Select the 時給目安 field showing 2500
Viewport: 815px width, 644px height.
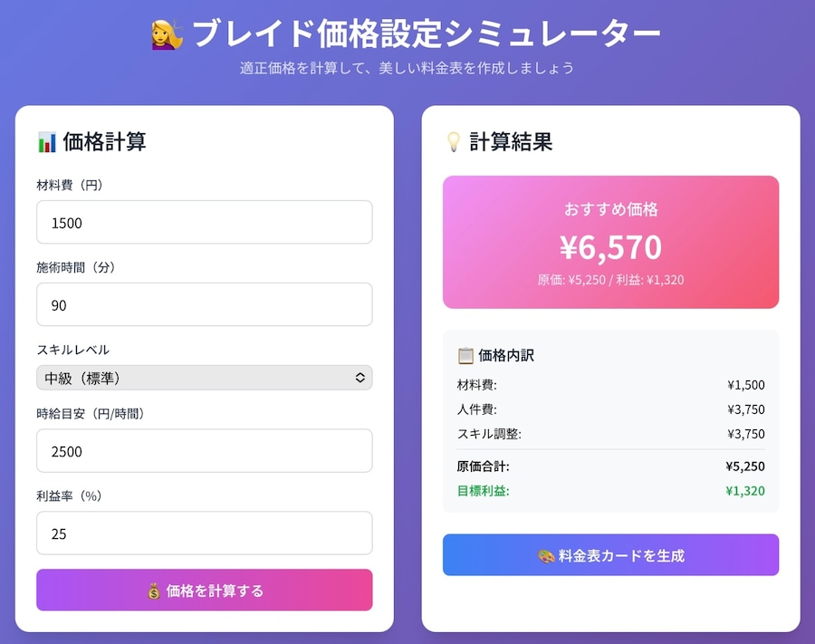point(205,451)
